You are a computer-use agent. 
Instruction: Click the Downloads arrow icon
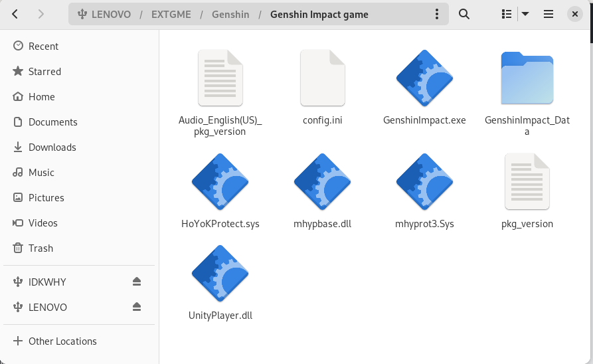point(18,147)
